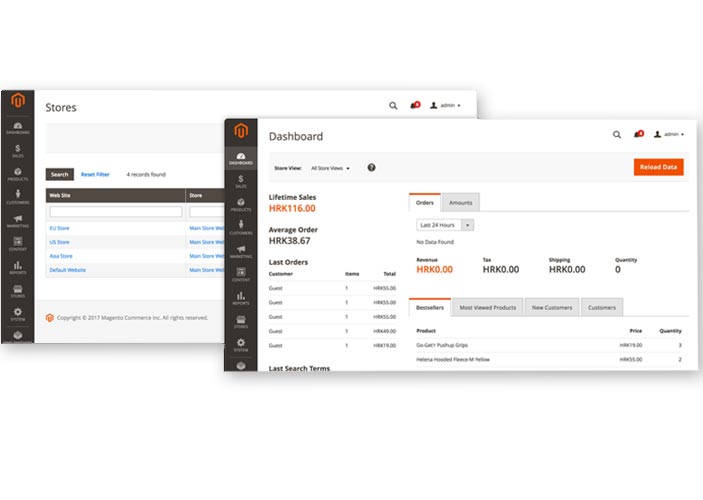Image resolution: width=703 pixels, height=500 pixels.
Task: Open Customers menu in Dashboard window sidebar
Action: pyautogui.click(x=241, y=228)
